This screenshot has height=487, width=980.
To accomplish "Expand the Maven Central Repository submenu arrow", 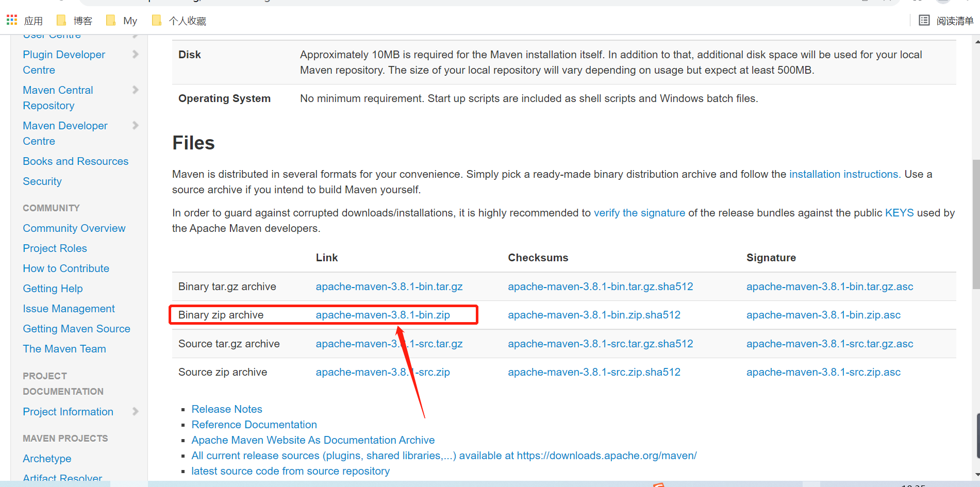I will pyautogui.click(x=136, y=90).
